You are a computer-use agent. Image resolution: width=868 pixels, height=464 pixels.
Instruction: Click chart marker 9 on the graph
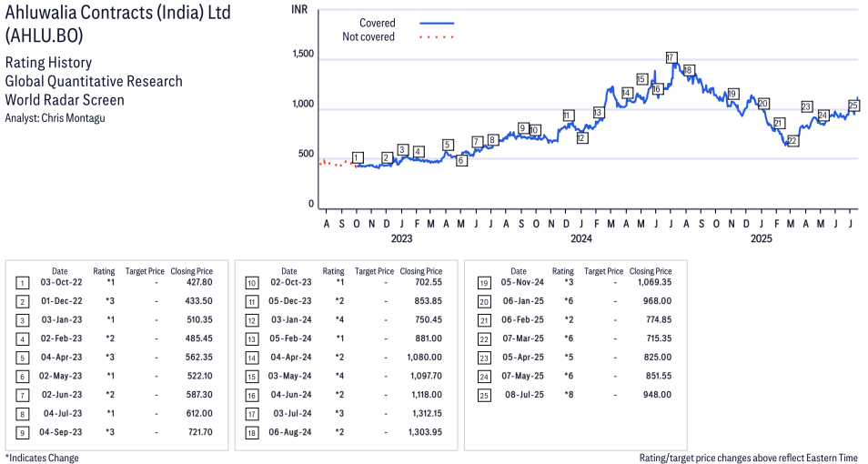[522, 128]
